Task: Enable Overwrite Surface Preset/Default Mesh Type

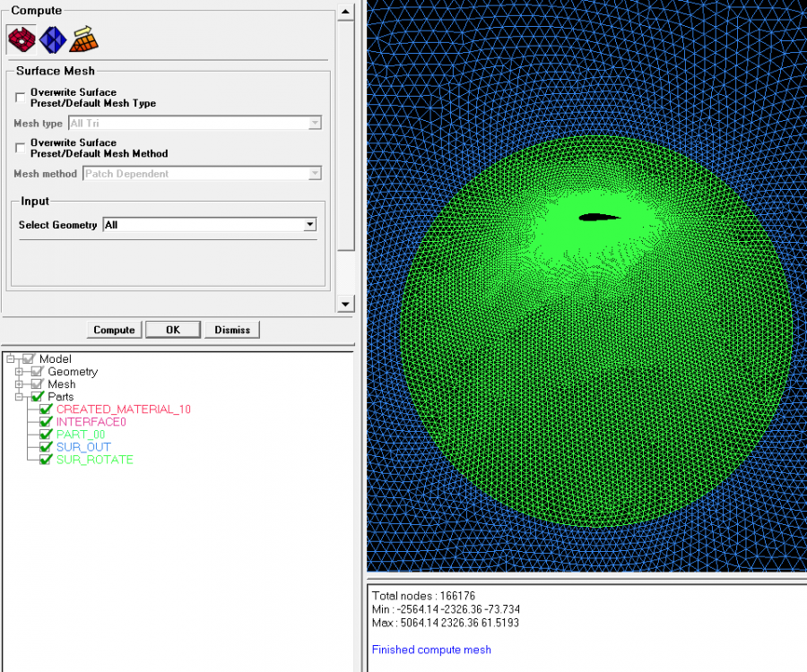Action: [x=21, y=97]
